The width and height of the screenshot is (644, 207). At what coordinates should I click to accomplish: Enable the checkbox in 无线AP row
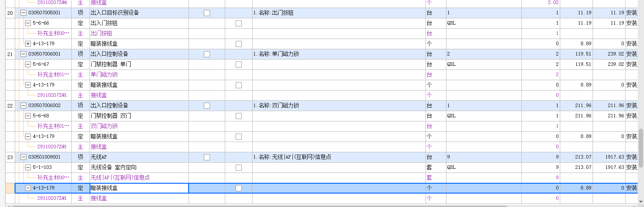(x=207, y=157)
